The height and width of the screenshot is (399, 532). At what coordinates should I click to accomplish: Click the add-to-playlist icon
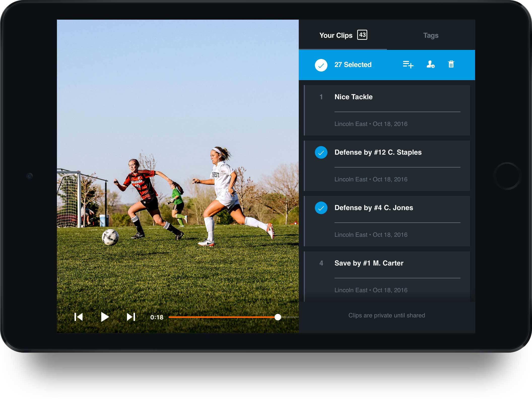pyautogui.click(x=408, y=65)
